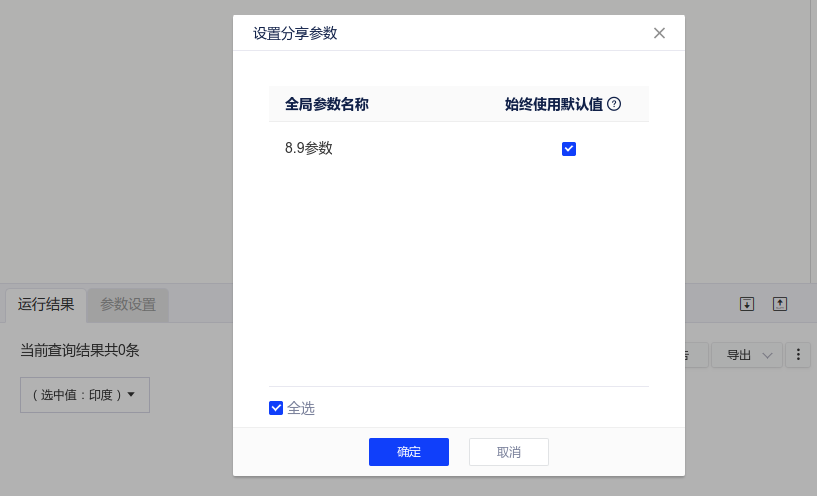The width and height of the screenshot is (817, 496).
Task: Click the collapse-panel down arrow icon
Action: (746, 304)
